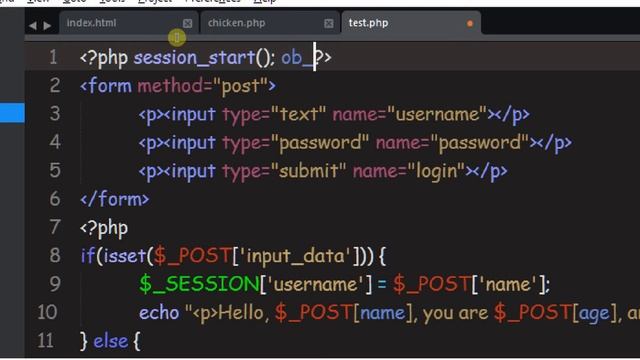Click type="submit" on line 5

coord(284,172)
